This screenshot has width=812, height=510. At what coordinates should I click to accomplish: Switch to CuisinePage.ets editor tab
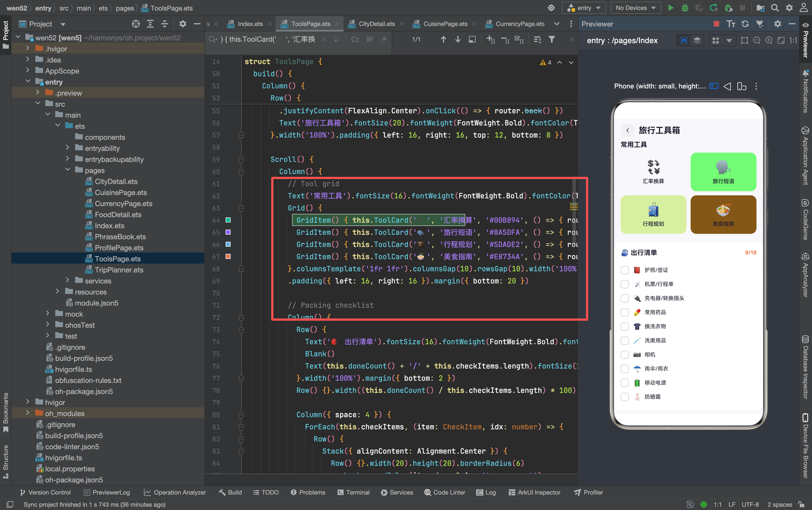[445, 23]
